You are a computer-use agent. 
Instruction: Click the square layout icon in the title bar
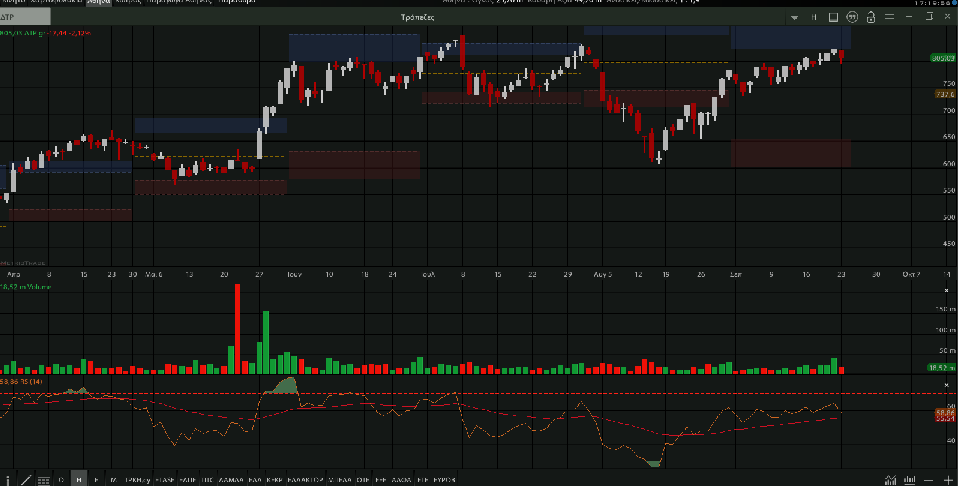click(833, 17)
